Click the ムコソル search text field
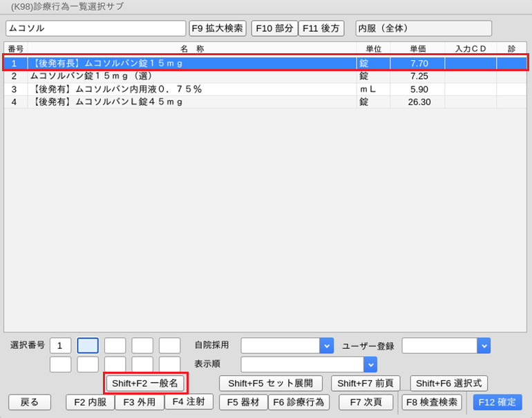 pyautogui.click(x=95, y=28)
